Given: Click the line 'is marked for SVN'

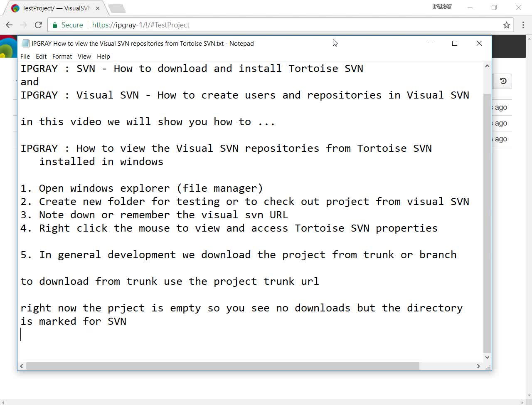Looking at the screenshot, I should pos(74,321).
